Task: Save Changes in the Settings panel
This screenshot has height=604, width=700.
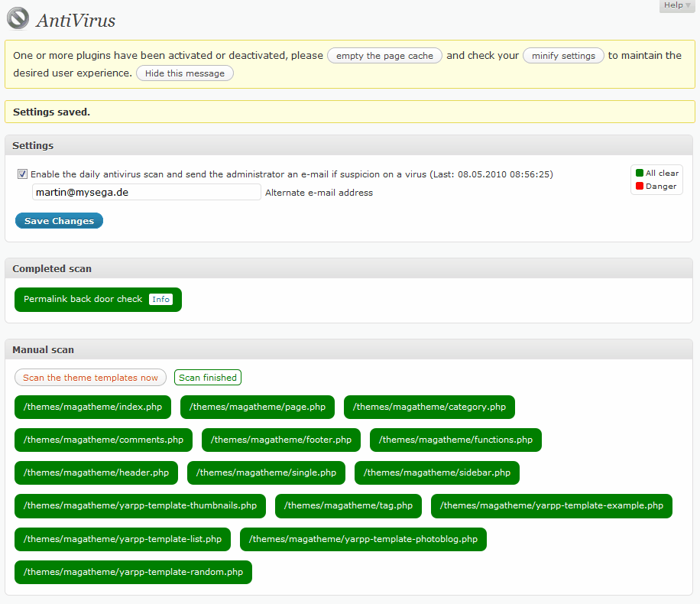Action: (59, 220)
